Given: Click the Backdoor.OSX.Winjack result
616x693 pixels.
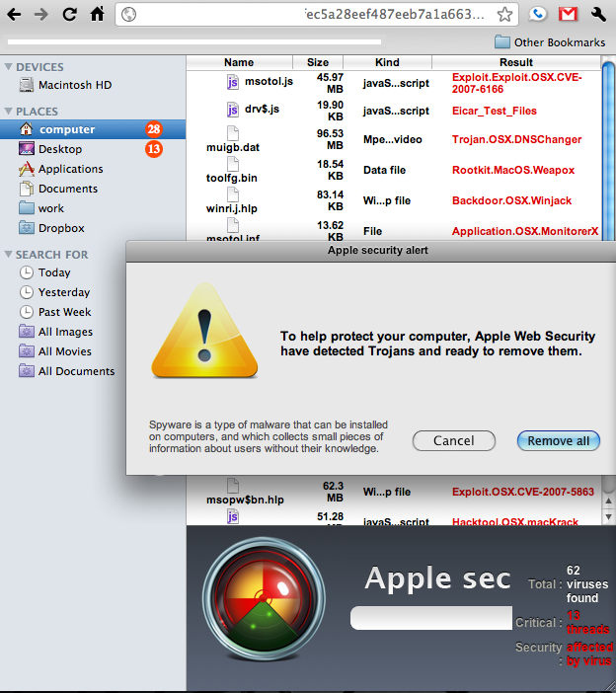Looking at the screenshot, I should (511, 200).
